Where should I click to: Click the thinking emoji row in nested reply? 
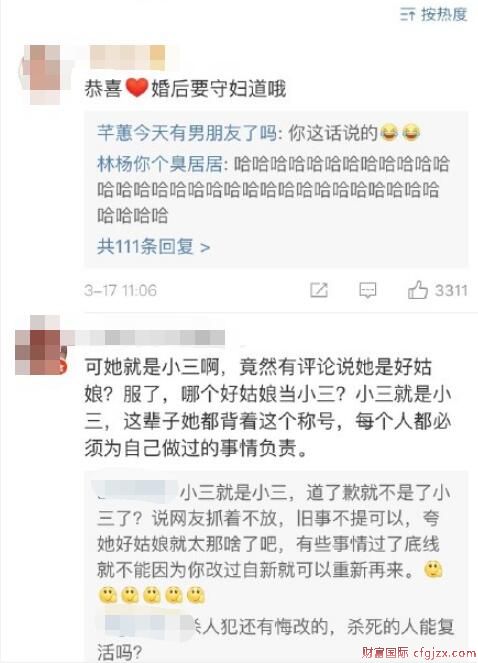click(x=151, y=595)
